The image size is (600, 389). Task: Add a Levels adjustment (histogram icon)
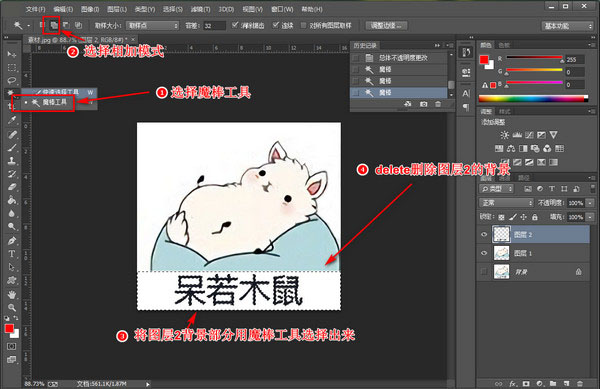point(517,135)
